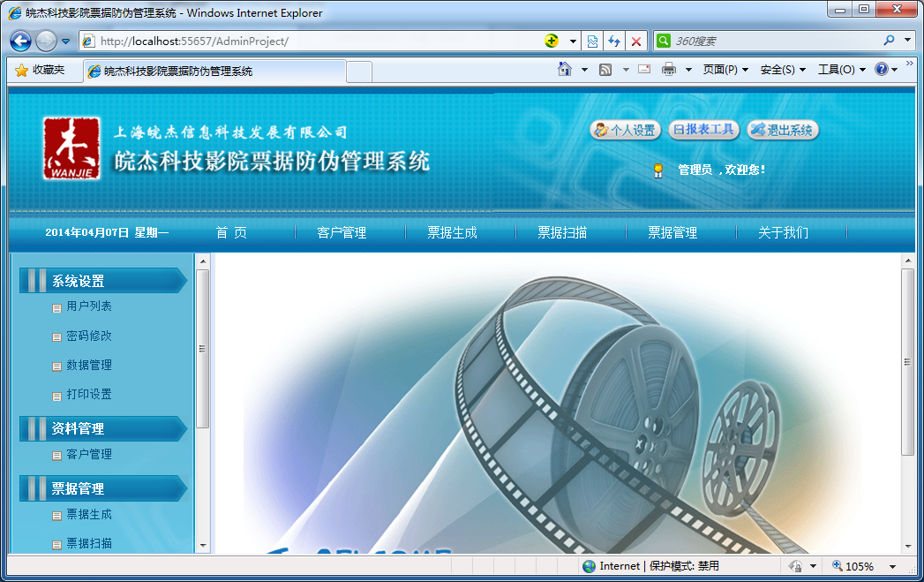Expand the 页面(P) dropdown menu
924x582 pixels.
click(x=725, y=70)
